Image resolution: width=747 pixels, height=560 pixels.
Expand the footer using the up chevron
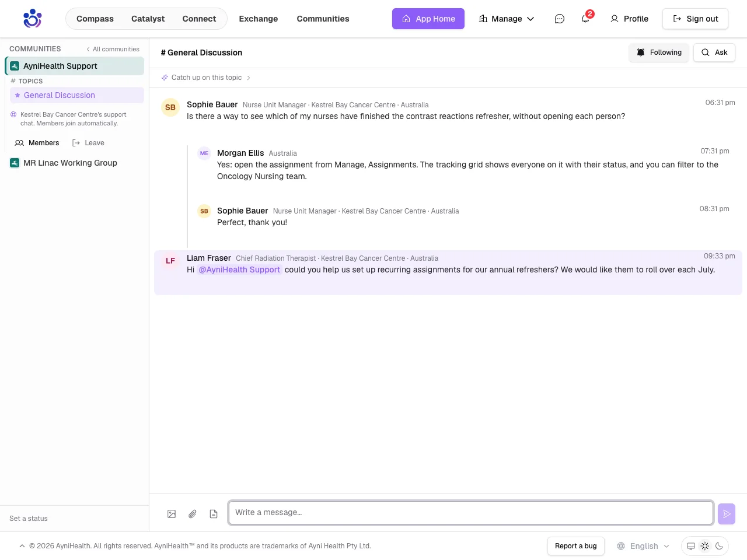click(22, 546)
